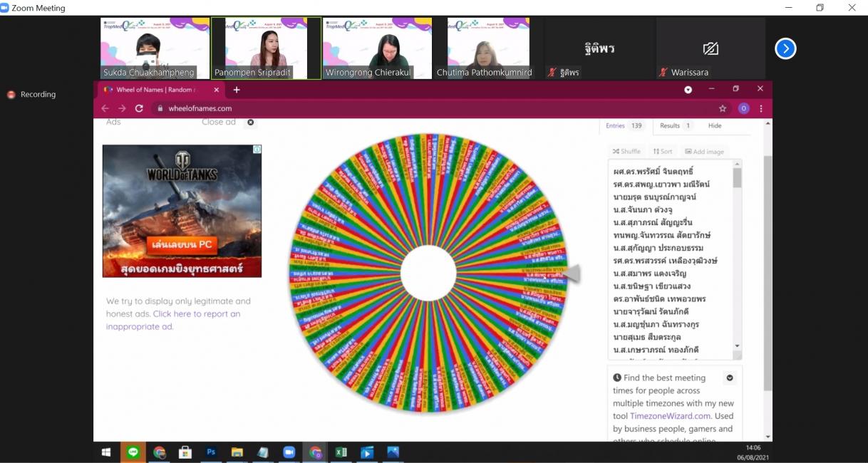Click Hide to collapse the entries panel

click(x=714, y=125)
